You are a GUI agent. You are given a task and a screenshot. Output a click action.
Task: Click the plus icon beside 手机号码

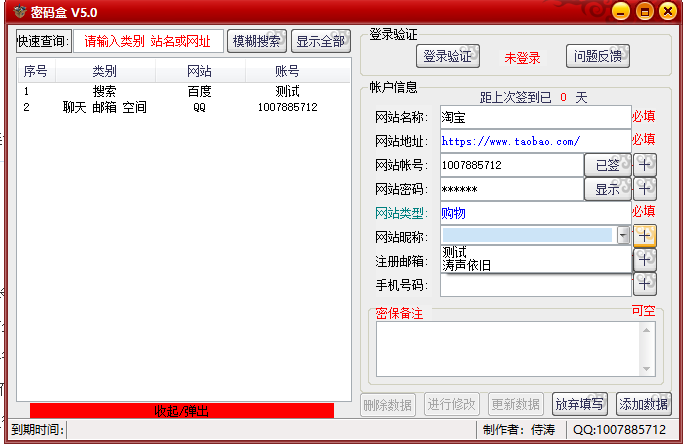(645, 284)
